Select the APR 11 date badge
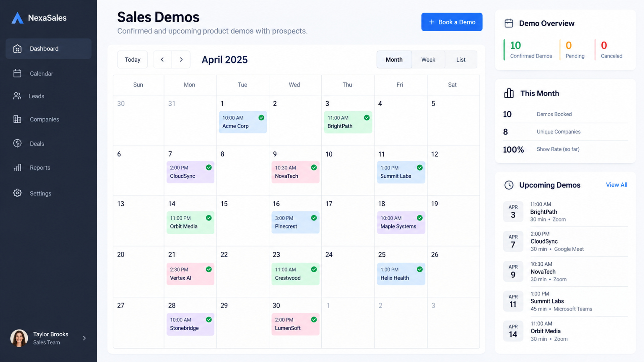This screenshot has width=644, height=362. tap(513, 301)
